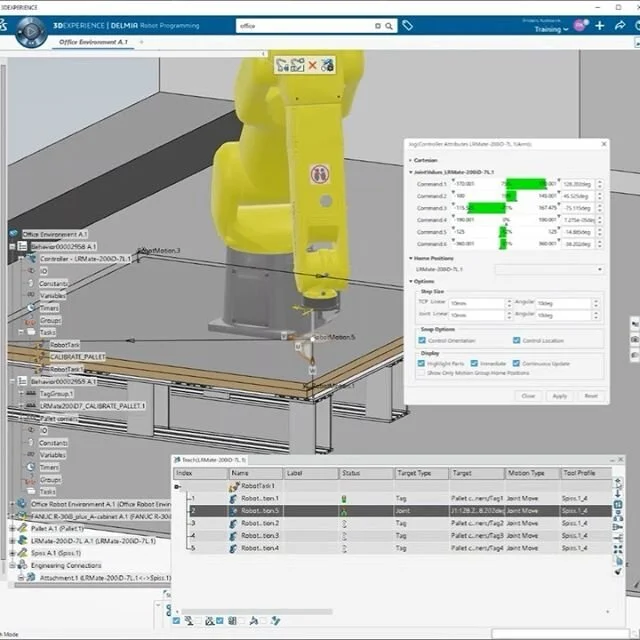Click the share arrow icon in header

coord(620,26)
